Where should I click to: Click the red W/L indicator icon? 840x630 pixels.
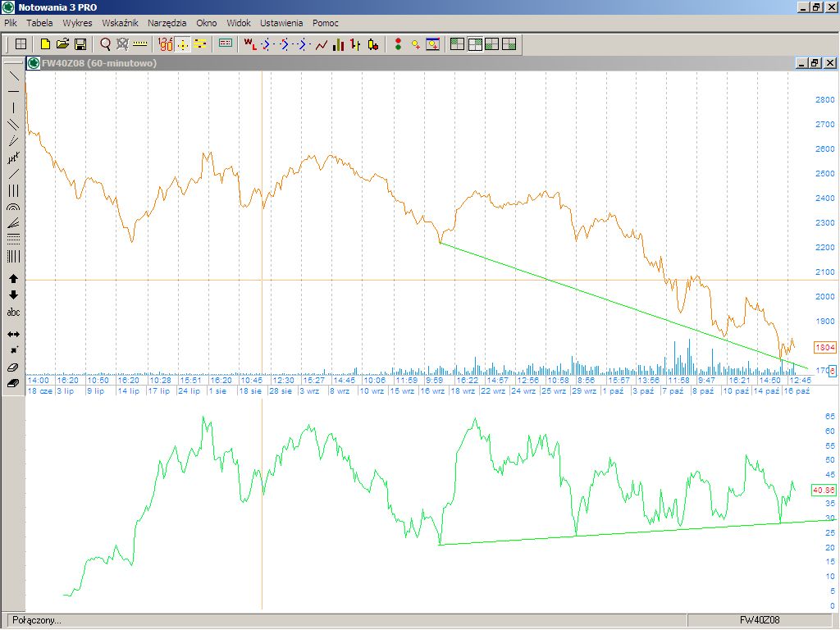(x=250, y=44)
